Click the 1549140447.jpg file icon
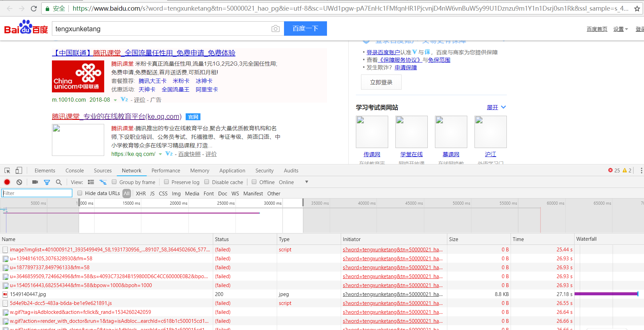 [x=5, y=294]
